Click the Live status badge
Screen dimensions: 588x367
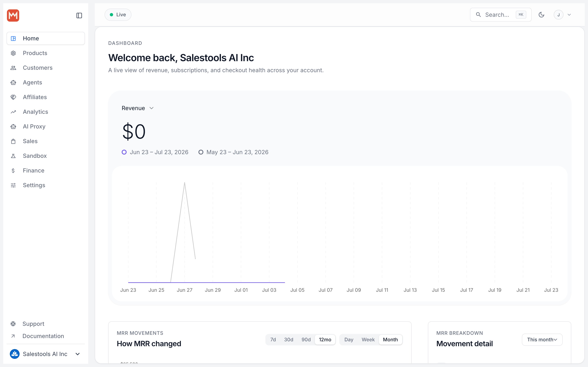point(118,14)
